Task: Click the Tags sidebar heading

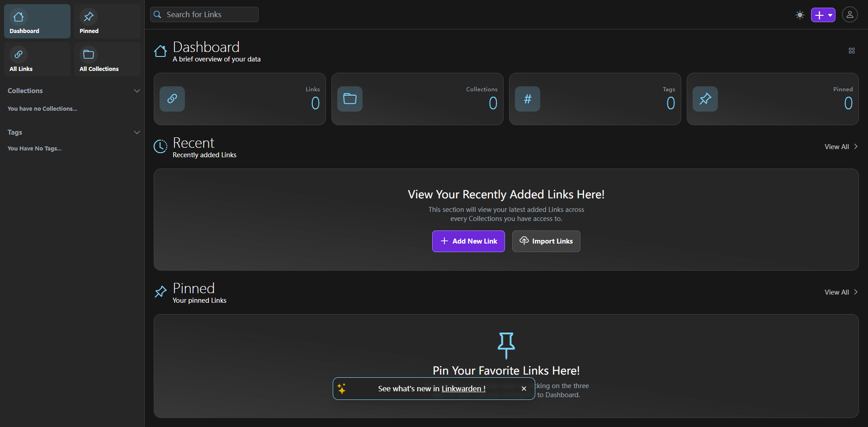Action: click(15, 132)
